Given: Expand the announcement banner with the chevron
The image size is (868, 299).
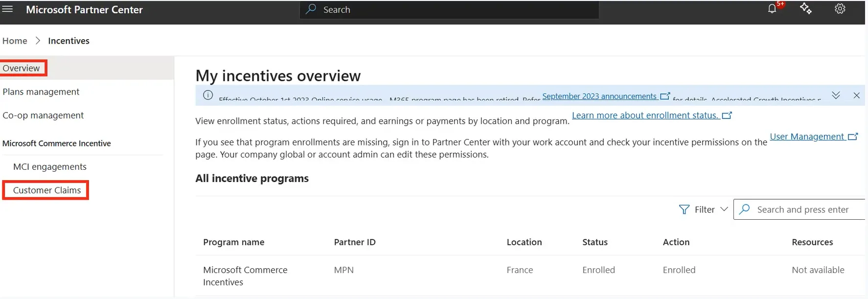Looking at the screenshot, I should [x=836, y=95].
